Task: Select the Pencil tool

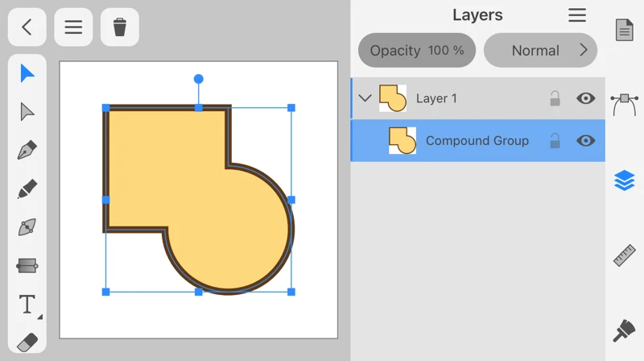Action: [27, 189]
